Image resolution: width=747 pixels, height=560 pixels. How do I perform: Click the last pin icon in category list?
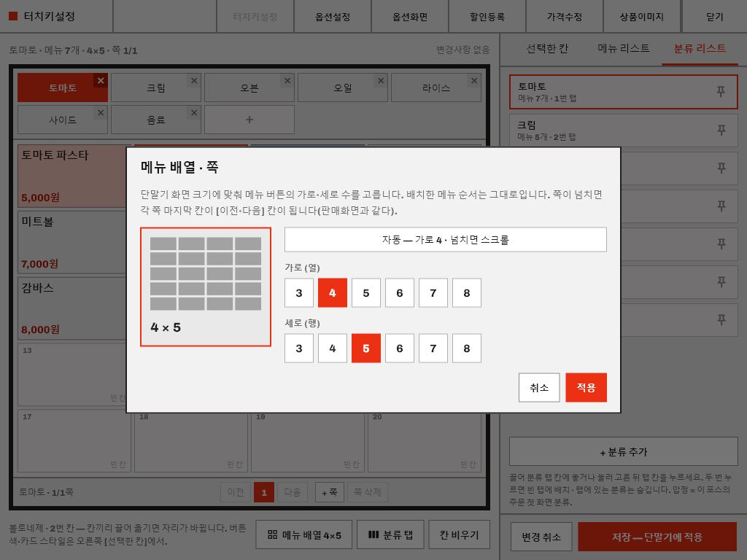[x=721, y=319]
